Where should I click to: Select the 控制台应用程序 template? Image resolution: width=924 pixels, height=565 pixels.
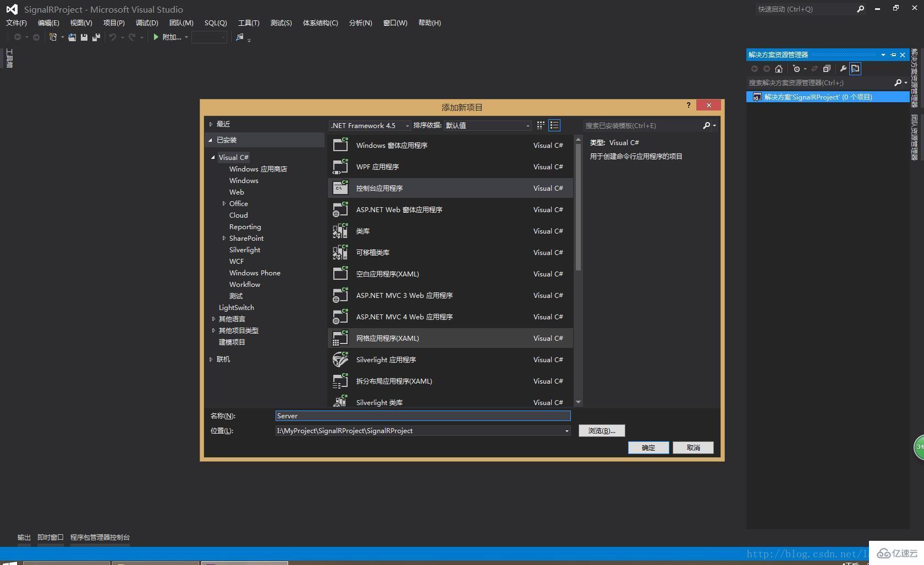(x=450, y=188)
